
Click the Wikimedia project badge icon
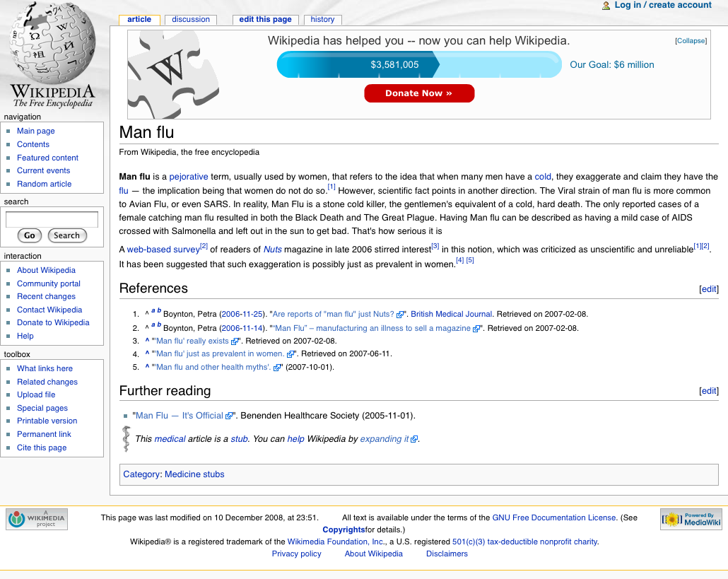(x=37, y=519)
